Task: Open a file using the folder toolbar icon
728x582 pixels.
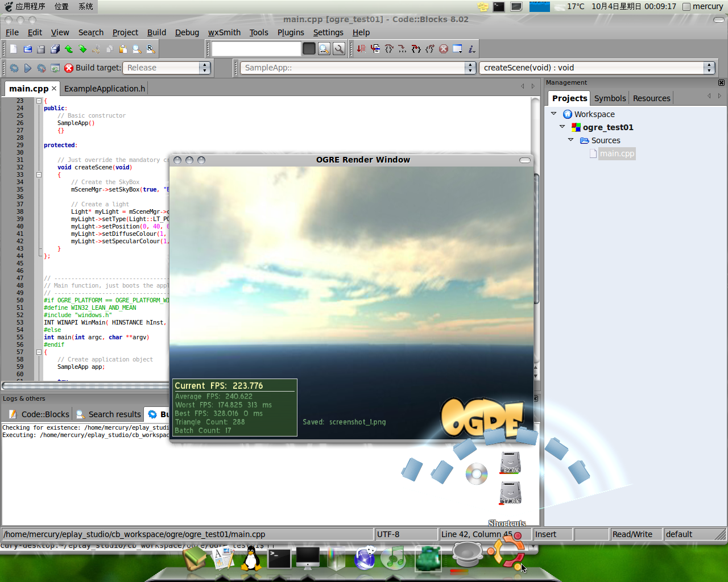Action: [x=27, y=48]
